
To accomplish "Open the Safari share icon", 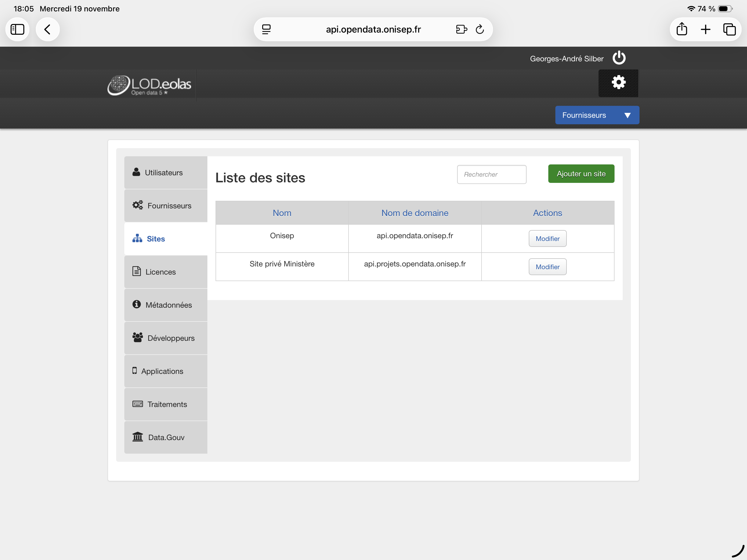I will (682, 29).
